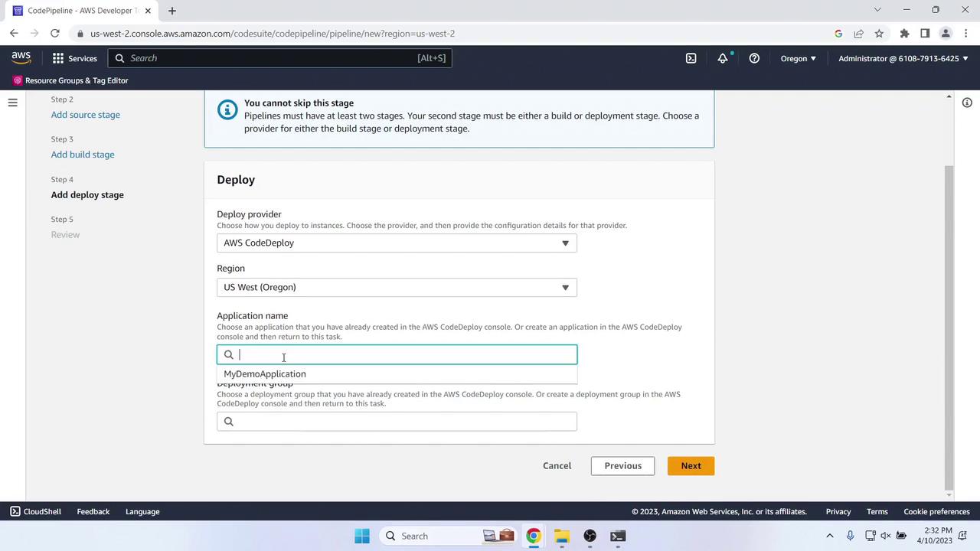Open the AWS Services grid menu
This screenshot has width=980, height=551.
pos(74,58)
